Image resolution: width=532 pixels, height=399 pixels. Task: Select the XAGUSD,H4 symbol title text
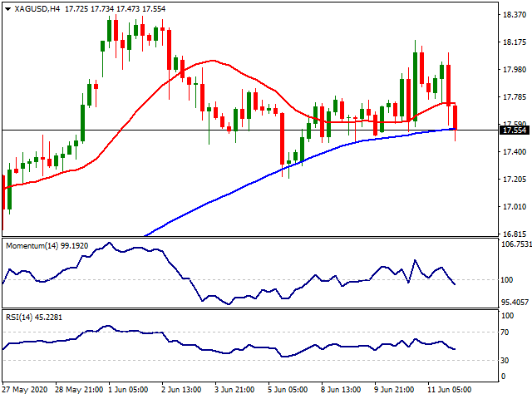37,9
